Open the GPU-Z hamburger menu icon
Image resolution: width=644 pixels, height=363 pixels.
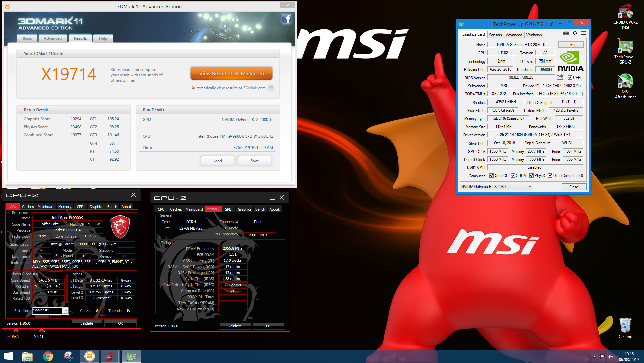tap(583, 33)
